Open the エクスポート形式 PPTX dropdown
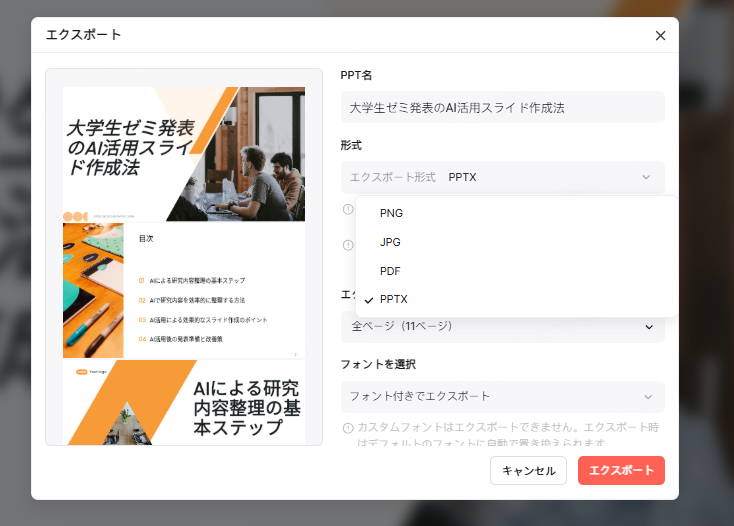The width and height of the screenshot is (734, 526). (x=502, y=177)
